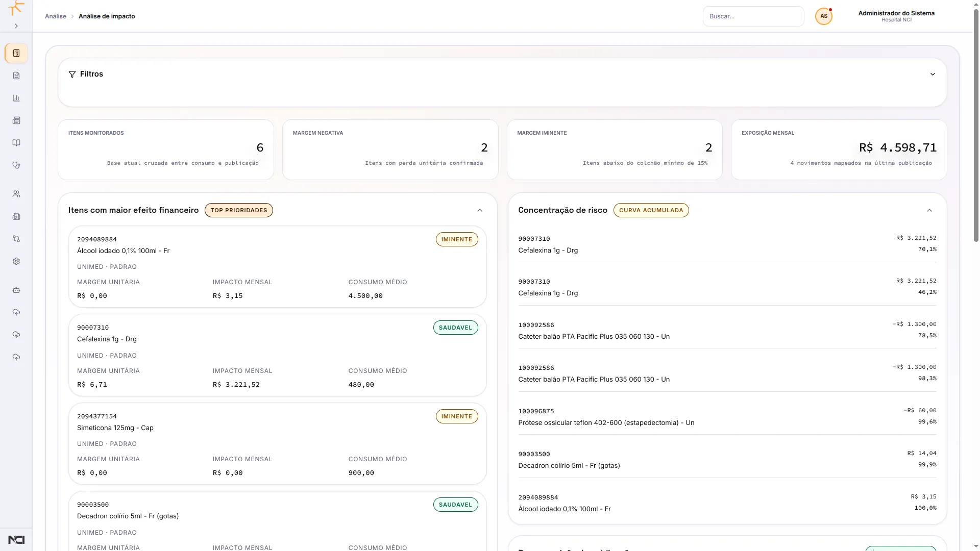Screen dimensions: 980x551
Task: Click the CURVA ACUMULADA badge
Action: 651,210
